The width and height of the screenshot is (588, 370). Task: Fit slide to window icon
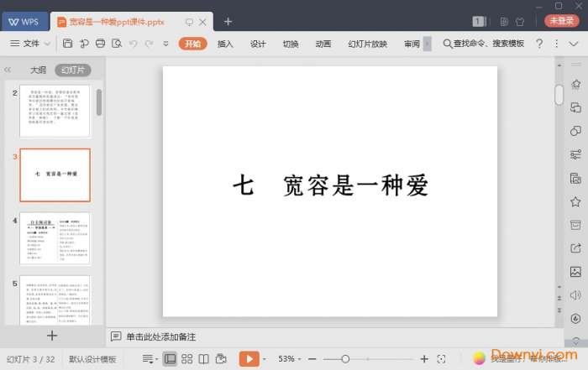pos(441,359)
